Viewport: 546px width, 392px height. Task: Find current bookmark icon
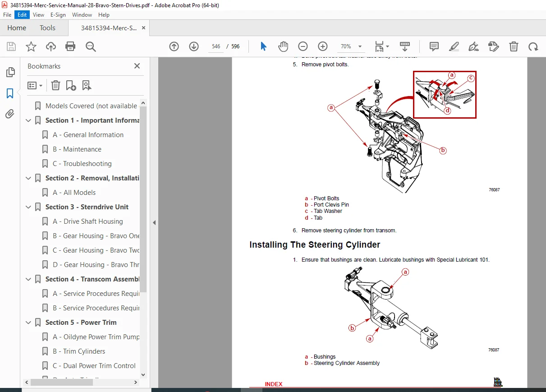click(x=87, y=85)
